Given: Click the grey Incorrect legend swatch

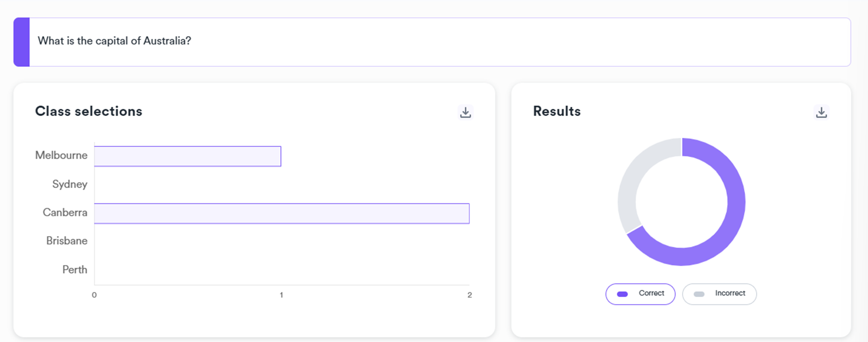Looking at the screenshot, I should tap(699, 294).
